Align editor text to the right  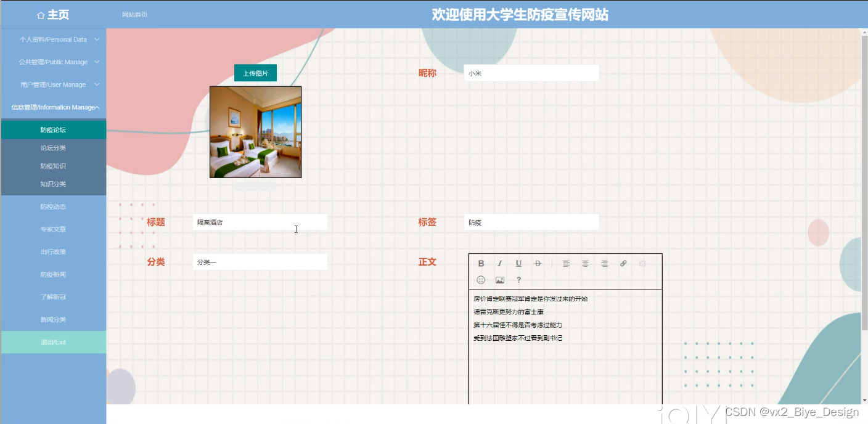tap(604, 264)
